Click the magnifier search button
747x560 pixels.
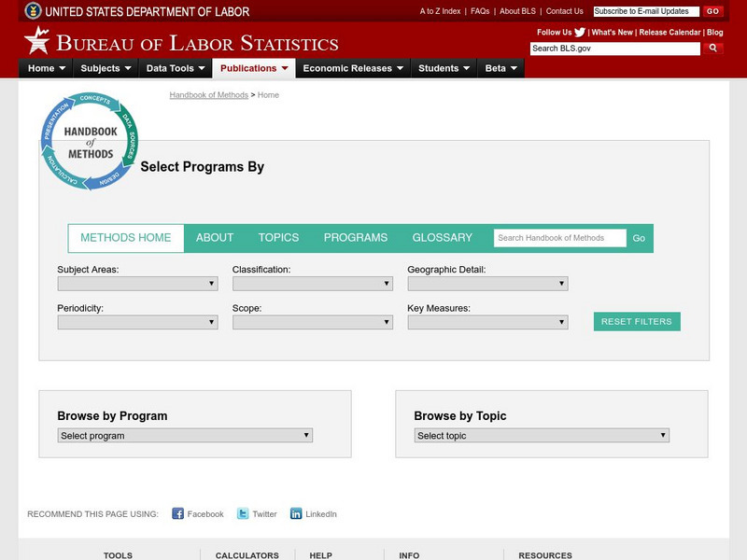pyautogui.click(x=712, y=49)
